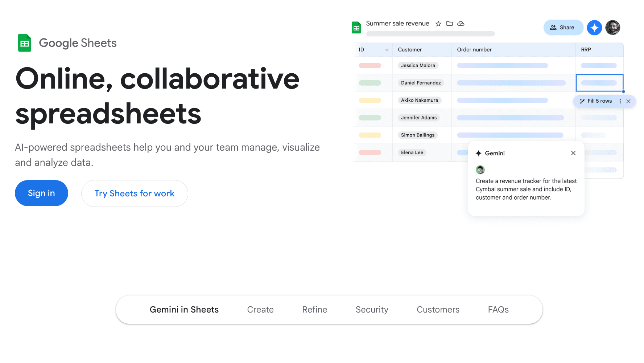Close the Gemini panel
The image size is (644, 363).
[x=573, y=153]
